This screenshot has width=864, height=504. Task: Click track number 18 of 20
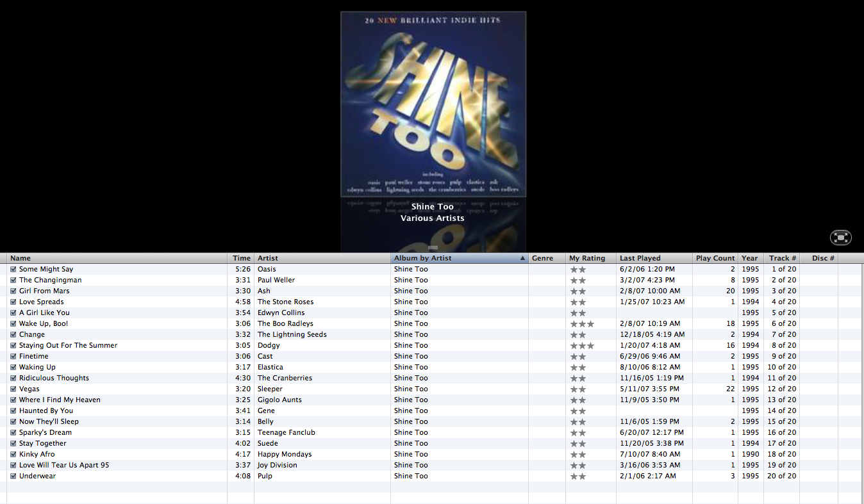tap(782, 454)
